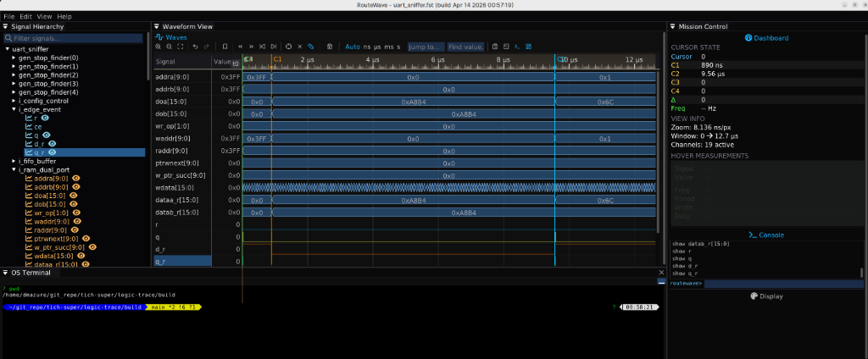Click chart icon beside addra[9:0] in hierarchy

click(30, 179)
